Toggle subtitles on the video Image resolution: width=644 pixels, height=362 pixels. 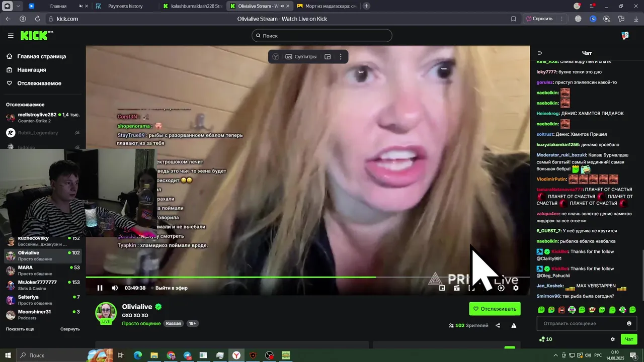(301, 57)
